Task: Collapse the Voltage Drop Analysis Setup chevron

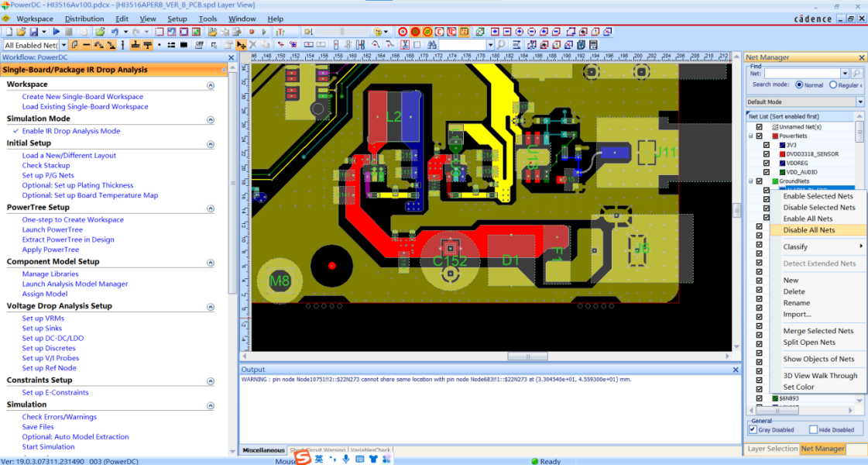Action: pyautogui.click(x=211, y=307)
